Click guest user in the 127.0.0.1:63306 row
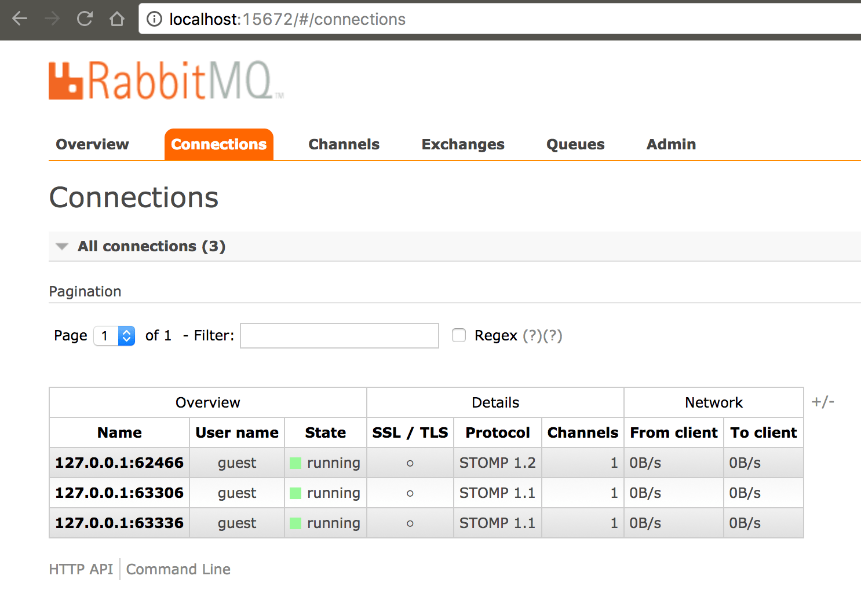The width and height of the screenshot is (861, 616). click(x=237, y=493)
